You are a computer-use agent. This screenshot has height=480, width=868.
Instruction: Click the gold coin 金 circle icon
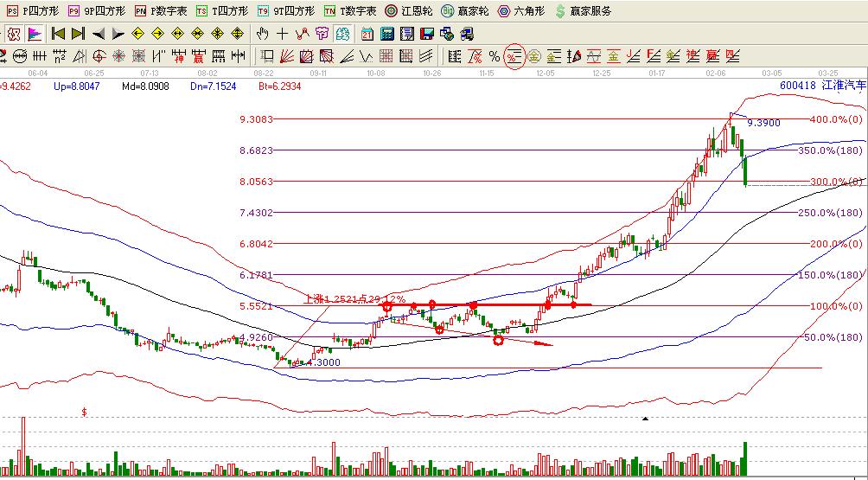click(533, 57)
